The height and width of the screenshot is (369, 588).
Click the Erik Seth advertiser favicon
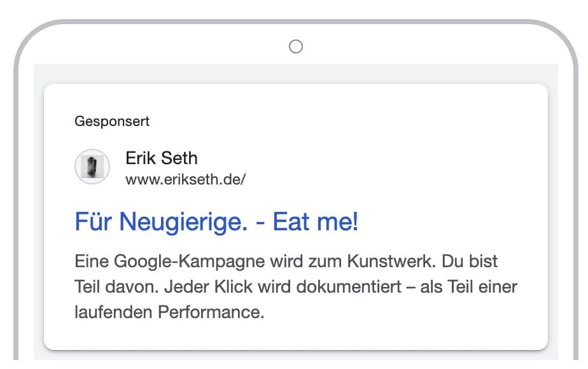[92, 167]
